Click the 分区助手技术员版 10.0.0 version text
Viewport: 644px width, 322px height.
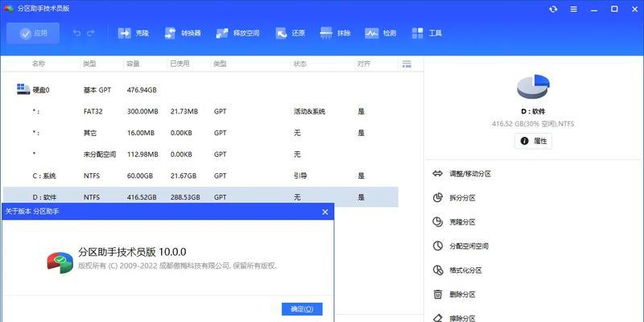pos(132,252)
